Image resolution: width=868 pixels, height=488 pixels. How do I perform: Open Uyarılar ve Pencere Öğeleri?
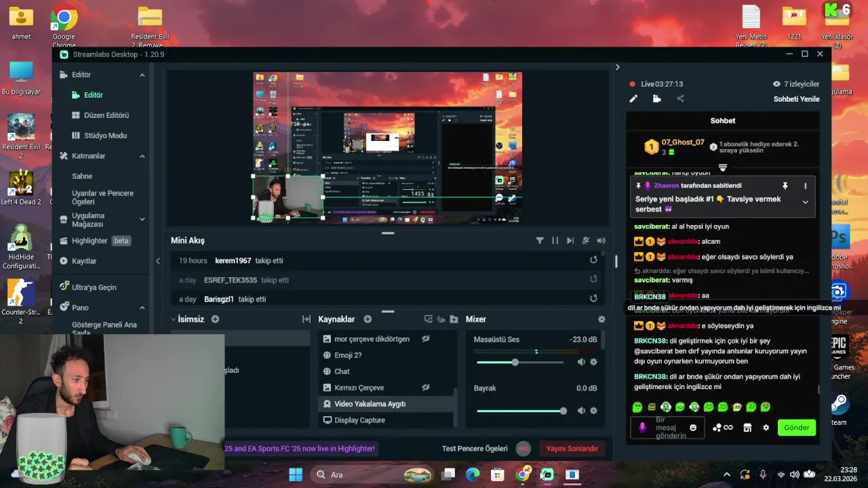tap(102, 197)
